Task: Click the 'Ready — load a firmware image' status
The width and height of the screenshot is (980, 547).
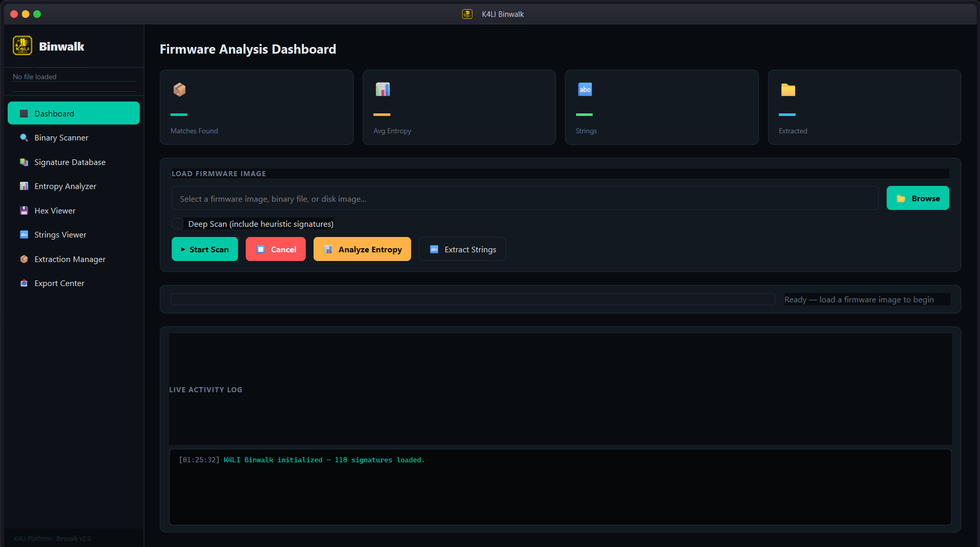Action: click(859, 300)
